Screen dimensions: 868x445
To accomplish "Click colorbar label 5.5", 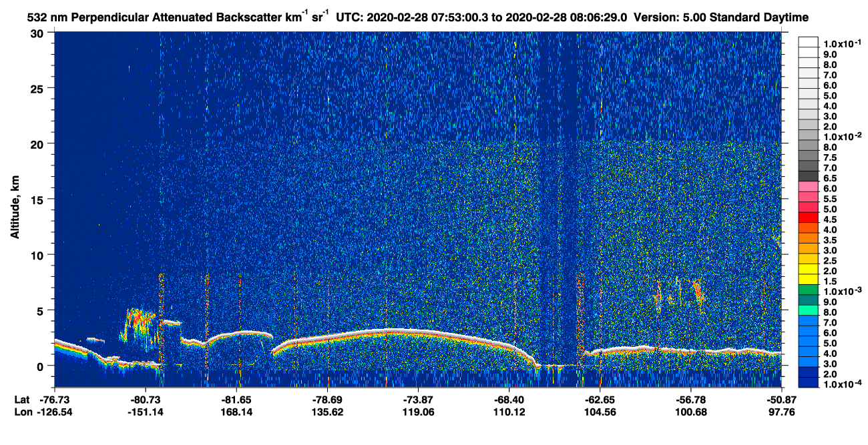I will click(x=831, y=199).
